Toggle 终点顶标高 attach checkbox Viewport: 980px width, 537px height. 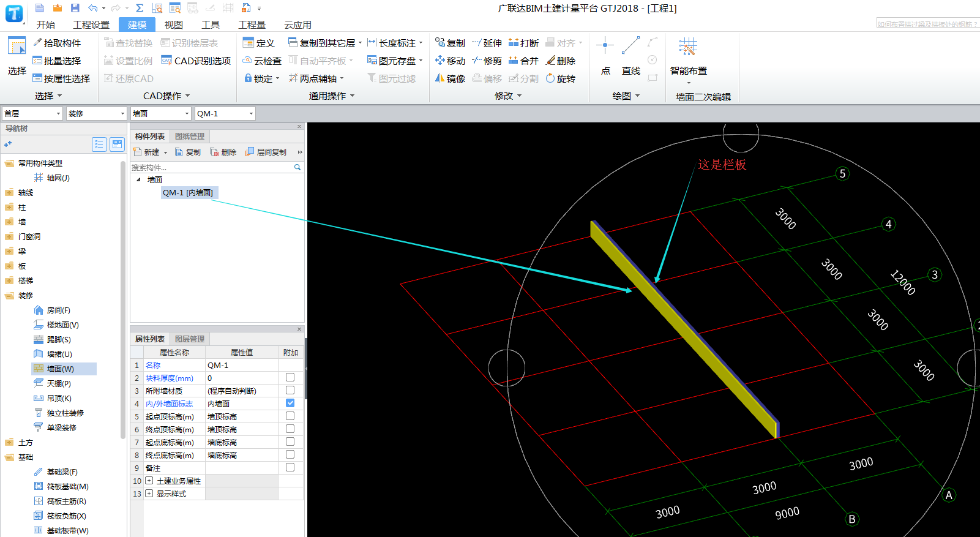coord(290,429)
